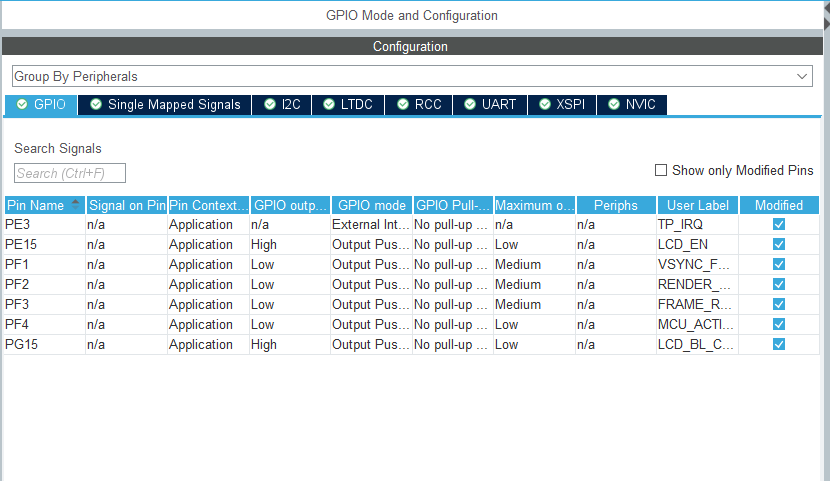Click the Medium speed cell for PF1

click(x=534, y=265)
